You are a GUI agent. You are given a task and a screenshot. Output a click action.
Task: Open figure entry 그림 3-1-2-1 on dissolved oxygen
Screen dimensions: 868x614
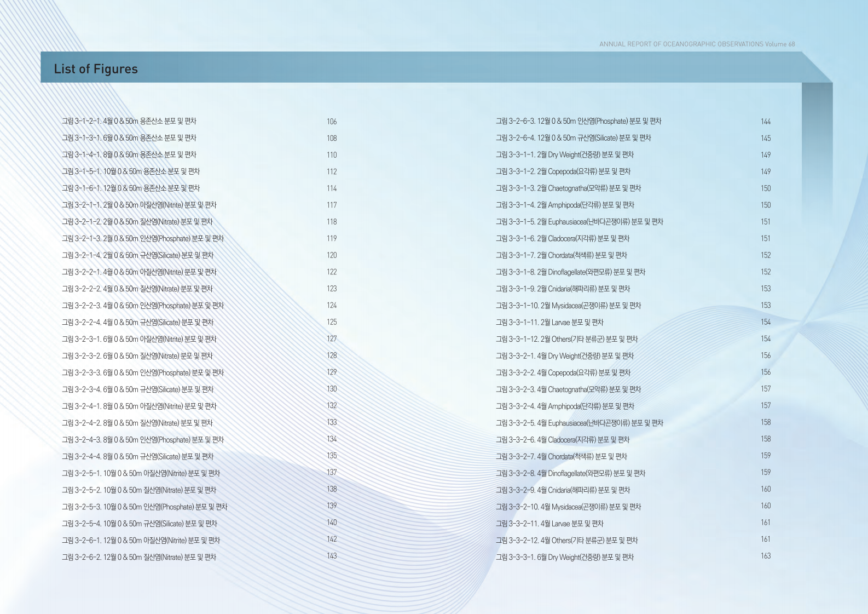point(129,121)
